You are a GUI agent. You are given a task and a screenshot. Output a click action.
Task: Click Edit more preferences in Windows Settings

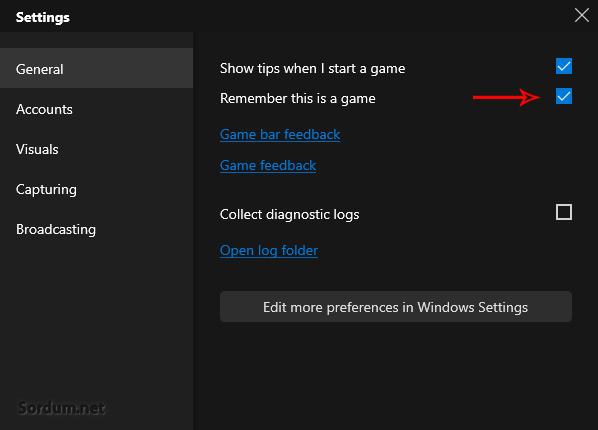396,307
